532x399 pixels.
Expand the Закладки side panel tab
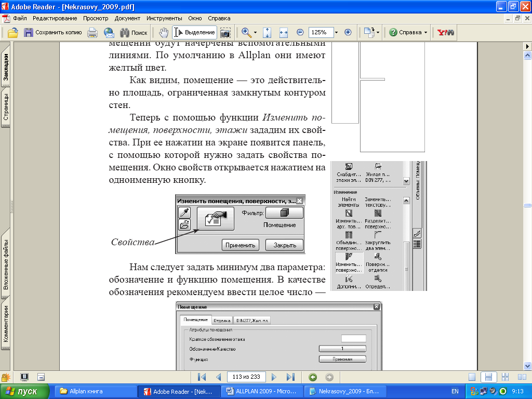[x=6, y=66]
